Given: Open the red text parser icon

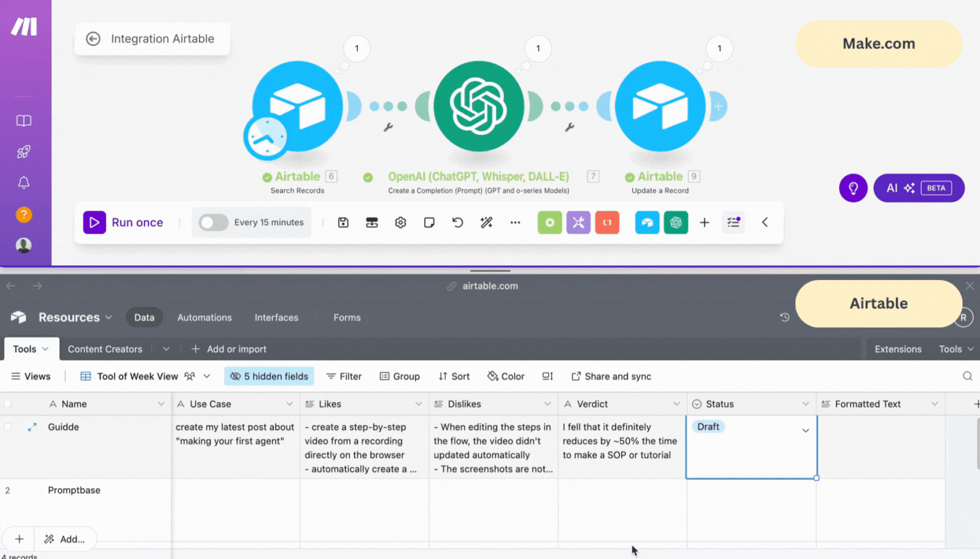Looking at the screenshot, I should pos(607,223).
